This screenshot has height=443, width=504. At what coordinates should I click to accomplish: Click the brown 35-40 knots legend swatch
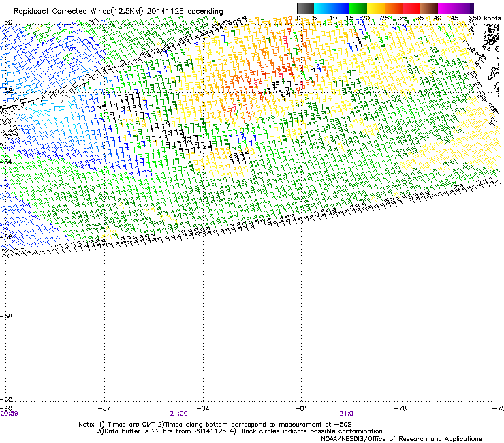(429, 8)
